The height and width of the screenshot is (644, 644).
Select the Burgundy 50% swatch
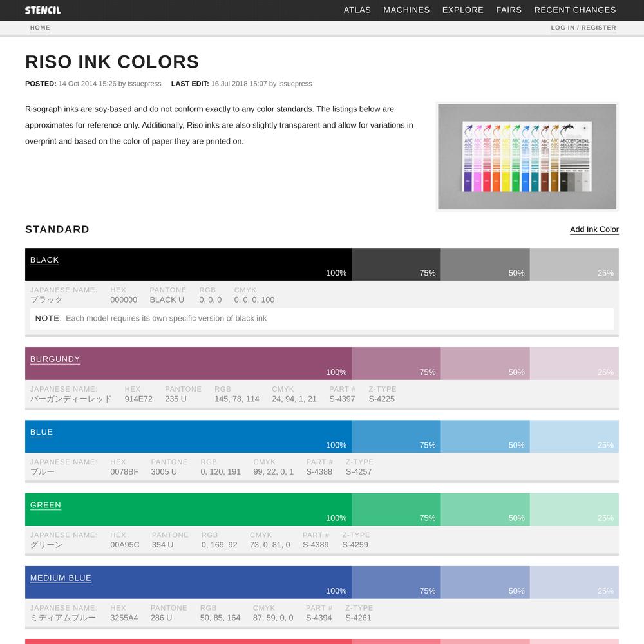click(x=485, y=363)
